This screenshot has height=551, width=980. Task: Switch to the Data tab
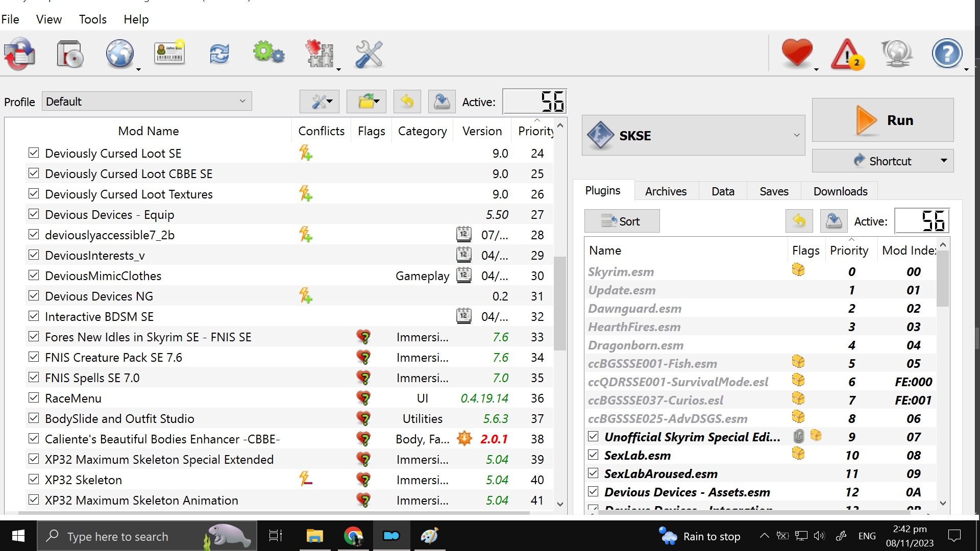[723, 191]
